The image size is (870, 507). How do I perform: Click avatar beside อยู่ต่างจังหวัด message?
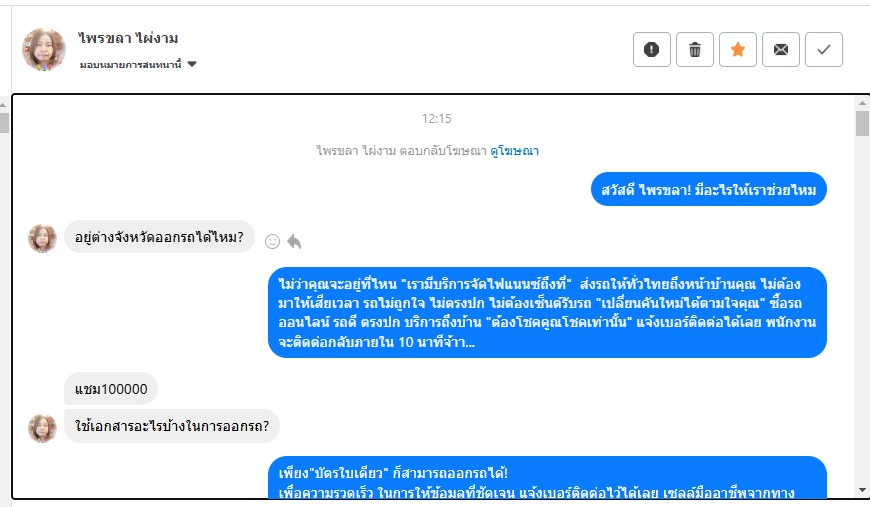coord(43,239)
